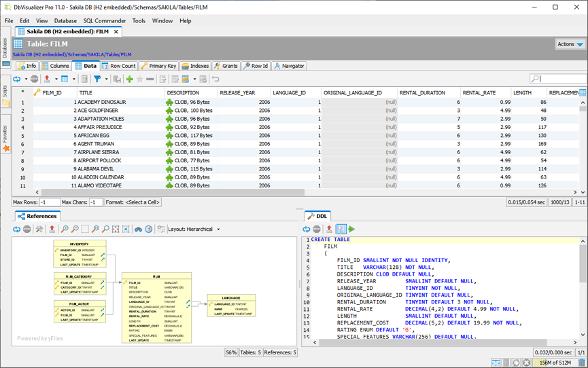This screenshot has width=588, height=368.
Task: Click the binoculars find icon in References toolbar
Action: (x=139, y=229)
